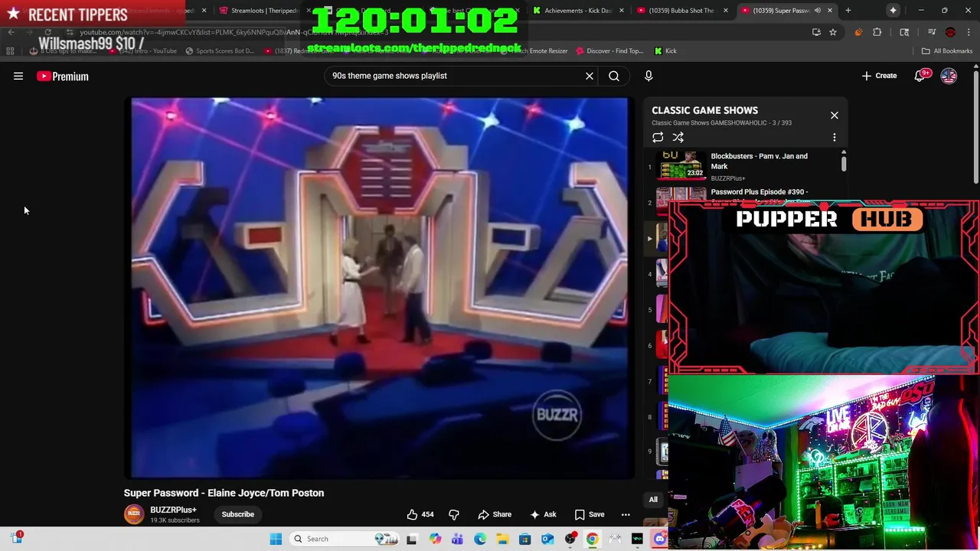
Task: Open widgets panel on taskbar
Action: point(16,538)
